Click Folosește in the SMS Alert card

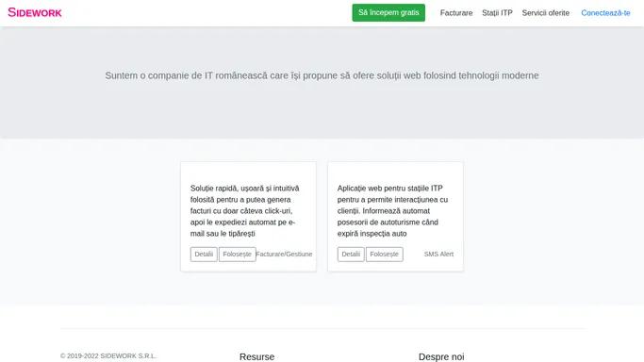pos(385,254)
